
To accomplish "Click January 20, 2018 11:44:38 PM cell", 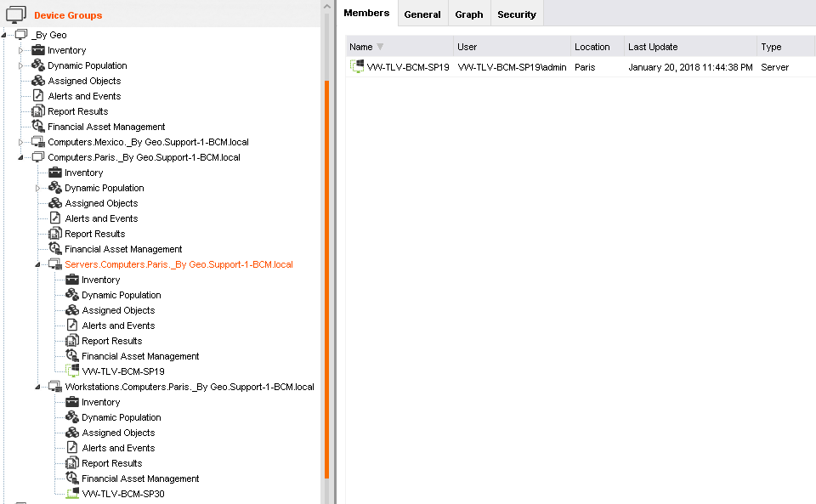I will (690, 67).
